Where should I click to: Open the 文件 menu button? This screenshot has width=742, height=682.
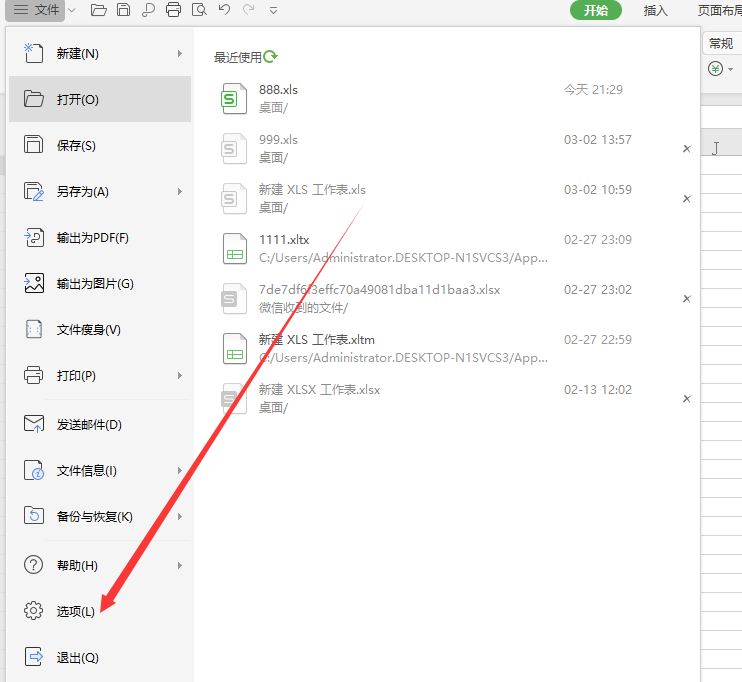pyautogui.click(x=35, y=10)
